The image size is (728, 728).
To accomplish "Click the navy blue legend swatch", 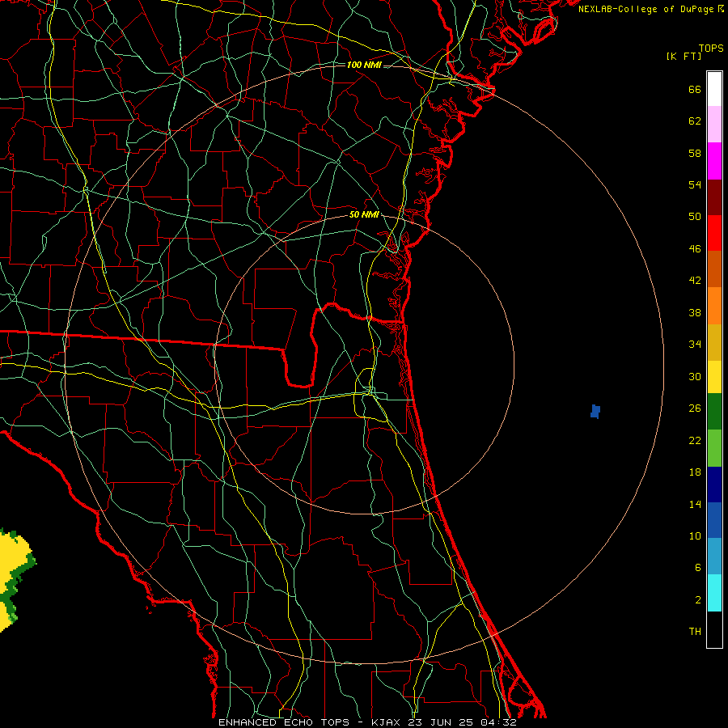I will tap(714, 485).
